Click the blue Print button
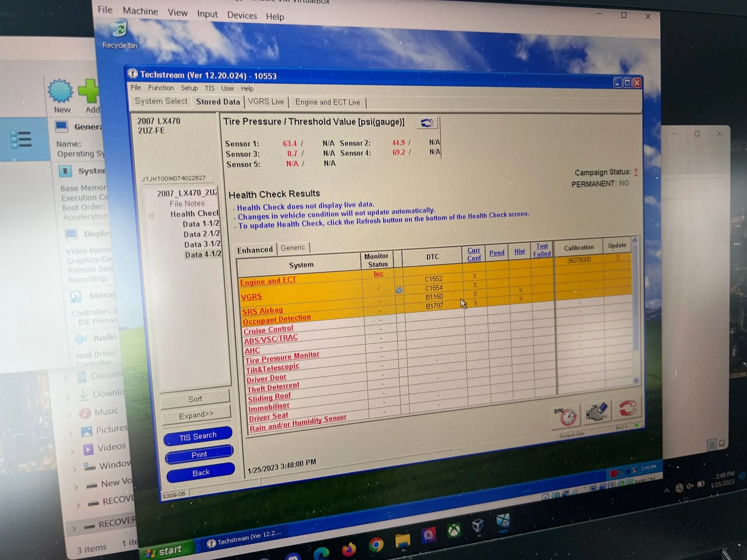 199,455
